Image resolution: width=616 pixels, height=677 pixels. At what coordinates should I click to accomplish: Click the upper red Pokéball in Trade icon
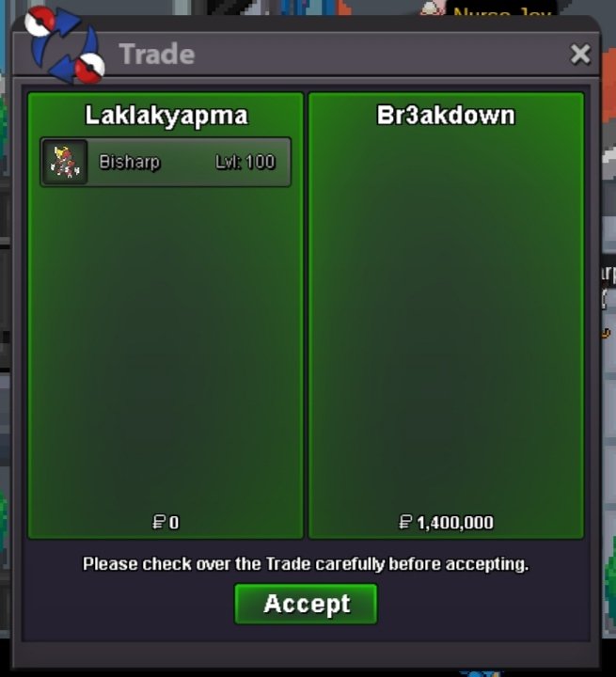[x=39, y=21]
